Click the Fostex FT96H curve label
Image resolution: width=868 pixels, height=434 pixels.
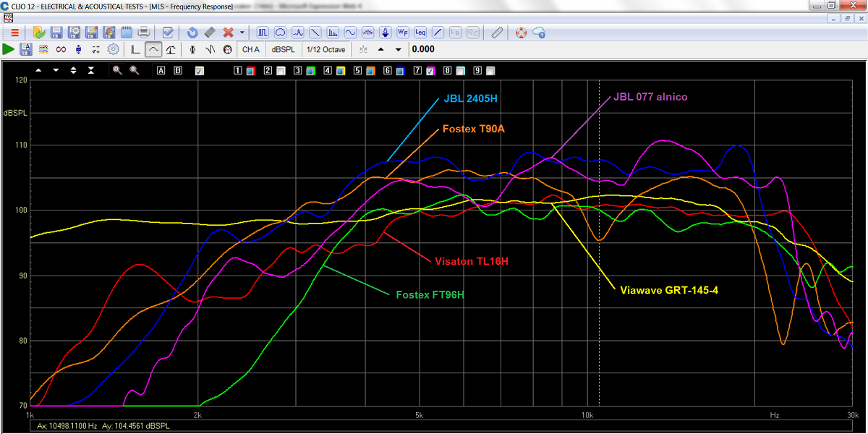(430, 294)
